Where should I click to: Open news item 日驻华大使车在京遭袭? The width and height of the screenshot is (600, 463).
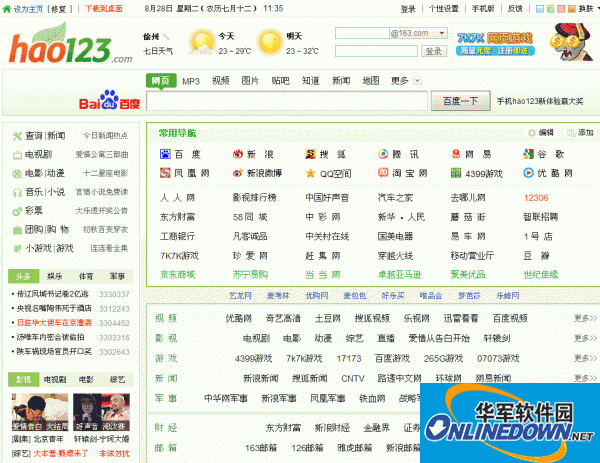point(54,323)
